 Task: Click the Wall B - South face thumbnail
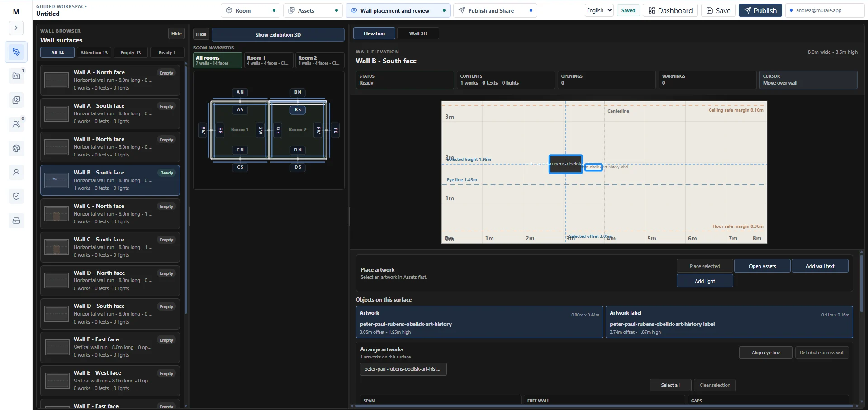57,180
